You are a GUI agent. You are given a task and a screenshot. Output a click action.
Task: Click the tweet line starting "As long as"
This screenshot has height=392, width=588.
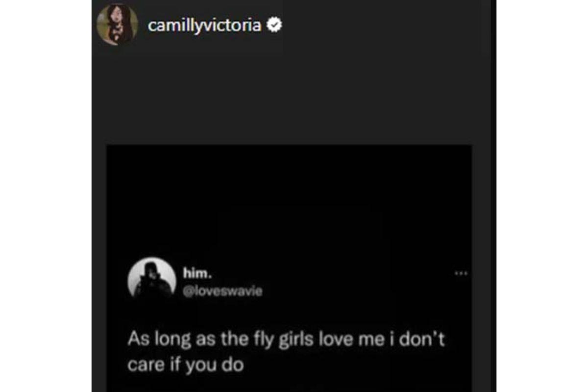286,340
